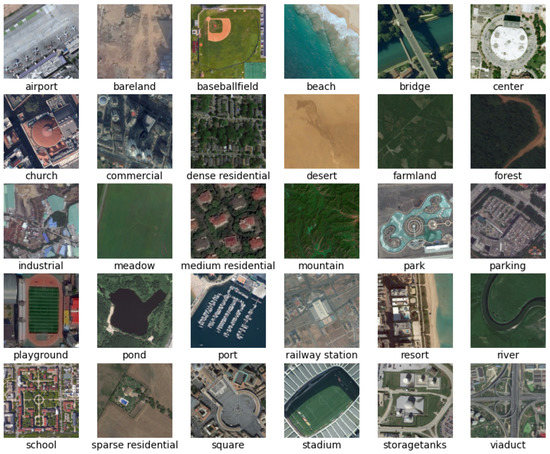
Task: Open the pond aerial thumbnail
Action: 135,311
